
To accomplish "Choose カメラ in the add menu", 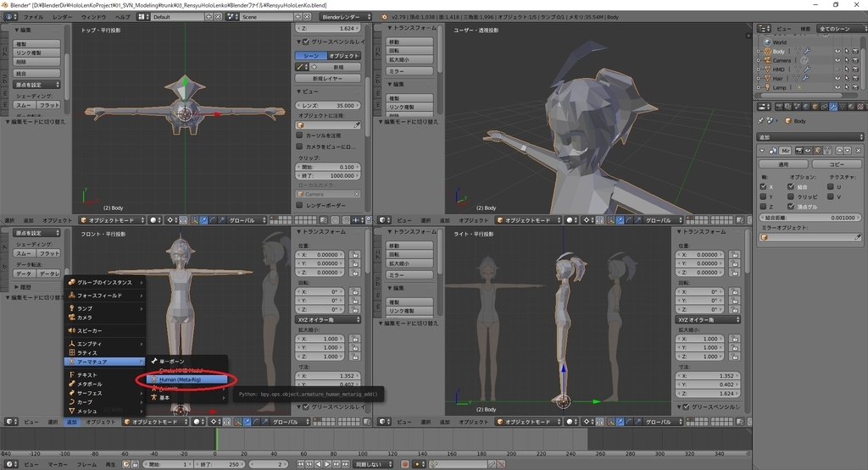I will click(x=105, y=318).
